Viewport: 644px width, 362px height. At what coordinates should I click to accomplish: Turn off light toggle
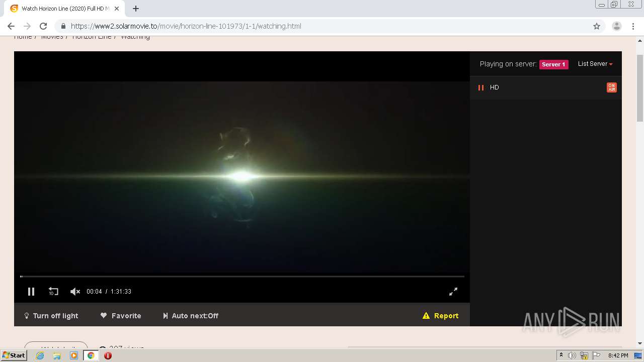(51, 316)
